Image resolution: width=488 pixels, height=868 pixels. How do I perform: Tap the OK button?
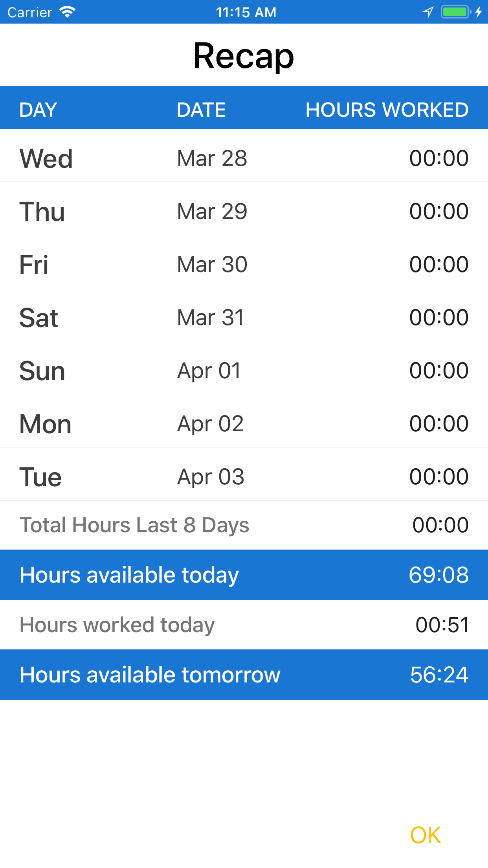pyautogui.click(x=426, y=835)
